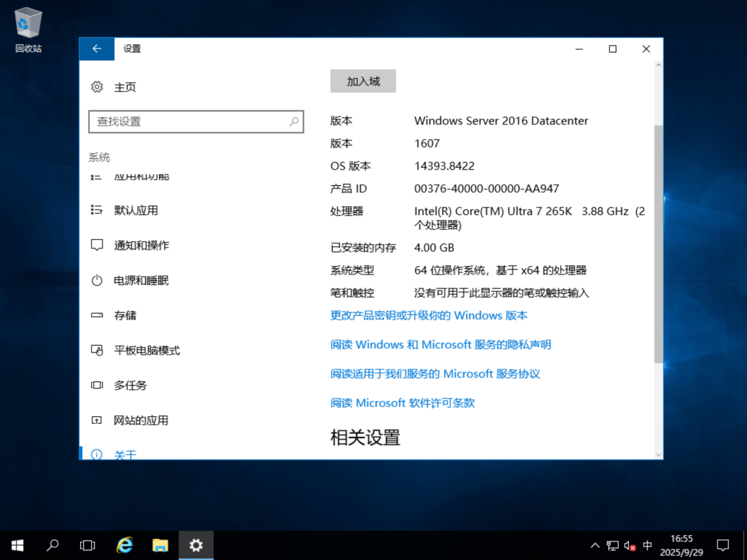Open taskbar search magnifier
This screenshot has width=747, height=560.
tap(53, 545)
